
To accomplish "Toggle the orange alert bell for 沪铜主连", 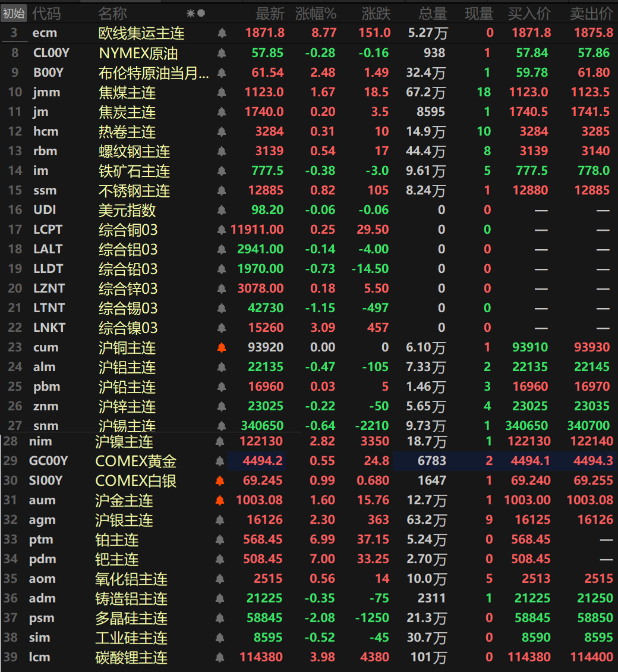I will 222,347.
